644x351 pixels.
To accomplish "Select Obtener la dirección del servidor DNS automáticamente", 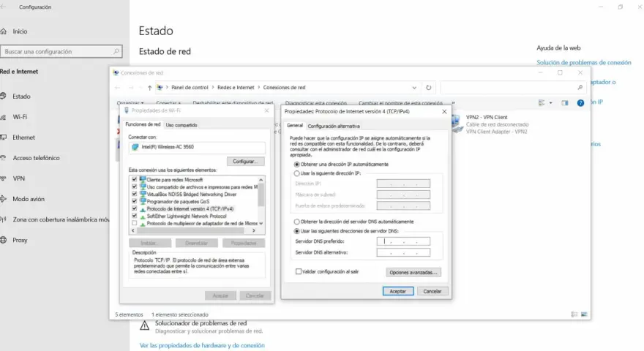I will (296, 222).
